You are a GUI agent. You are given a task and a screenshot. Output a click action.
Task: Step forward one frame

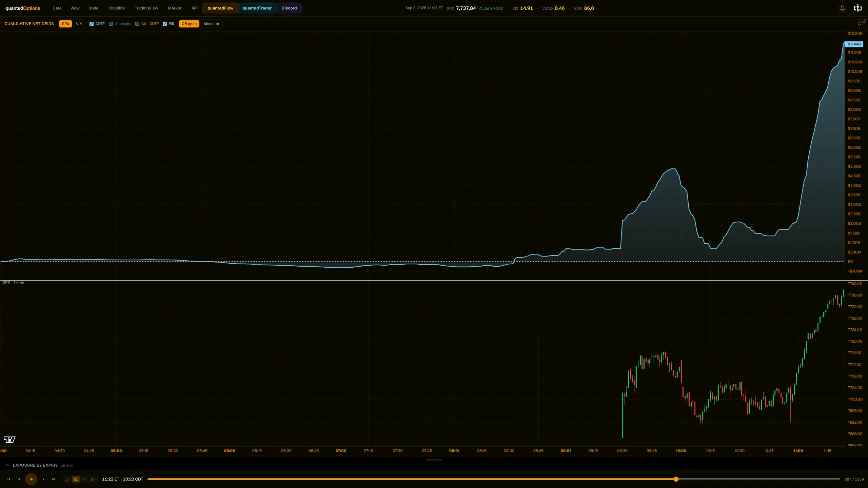coord(43,479)
